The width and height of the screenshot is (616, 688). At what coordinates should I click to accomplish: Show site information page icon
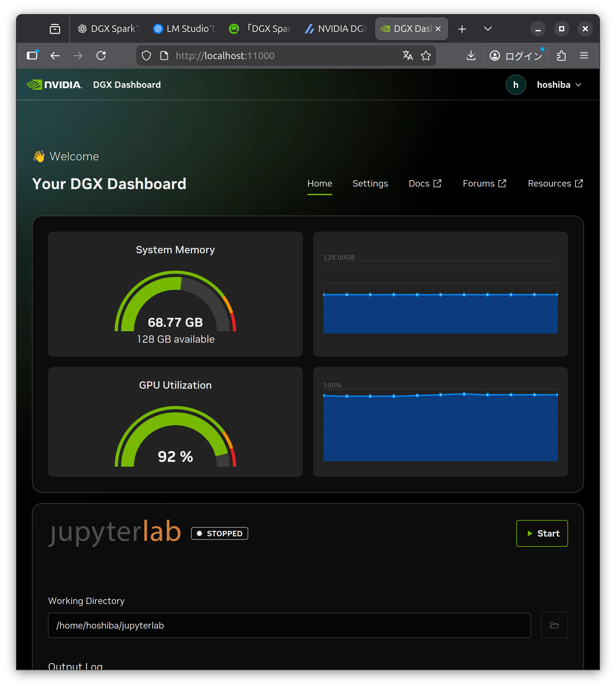[164, 56]
